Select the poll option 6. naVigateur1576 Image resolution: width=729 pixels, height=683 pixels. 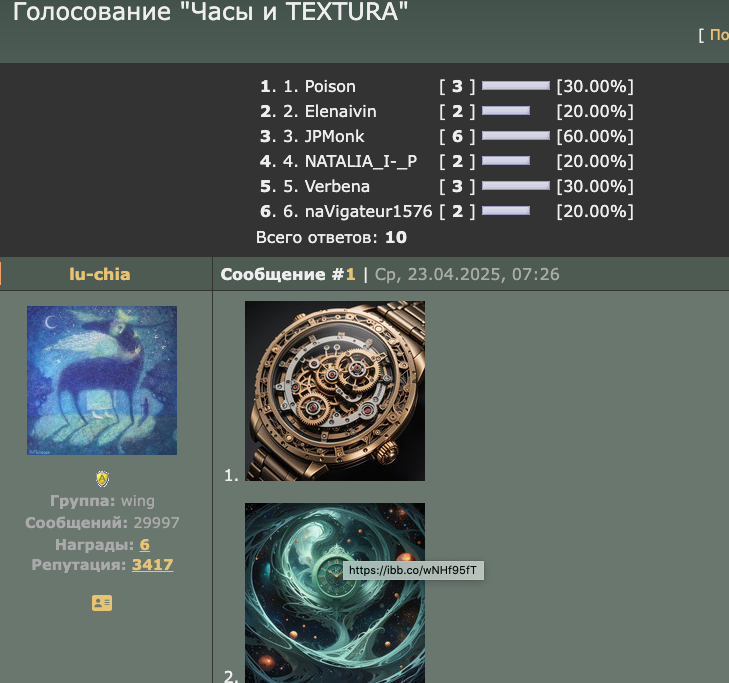tap(358, 211)
